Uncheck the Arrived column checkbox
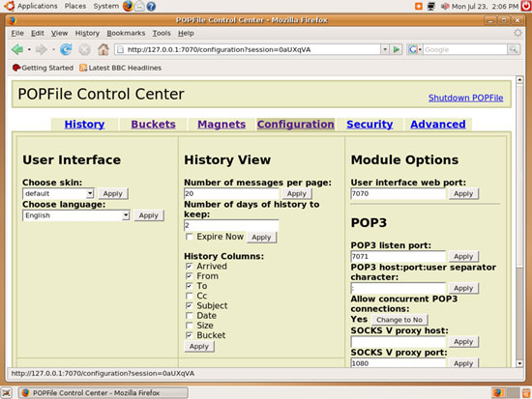 [190, 267]
